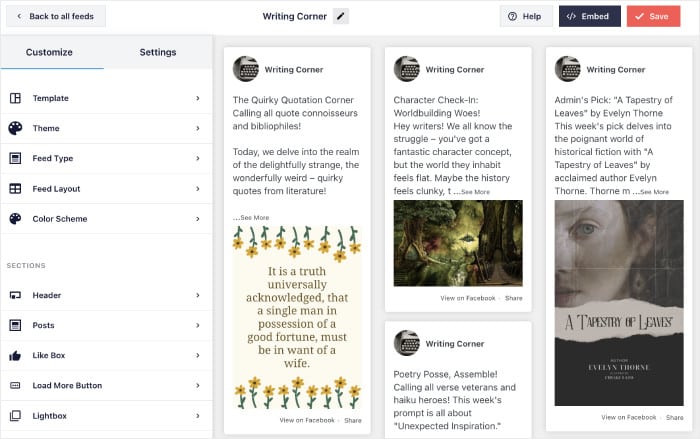Click the Template layout icon
700x439 pixels.
tap(15, 98)
